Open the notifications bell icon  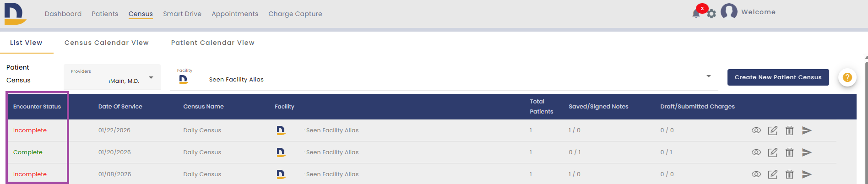(696, 14)
